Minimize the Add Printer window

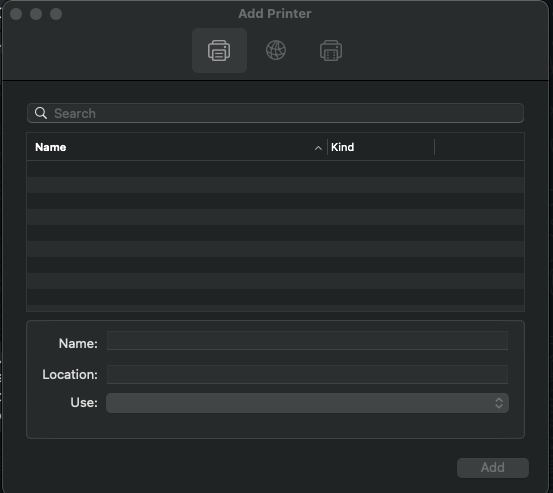point(36,14)
